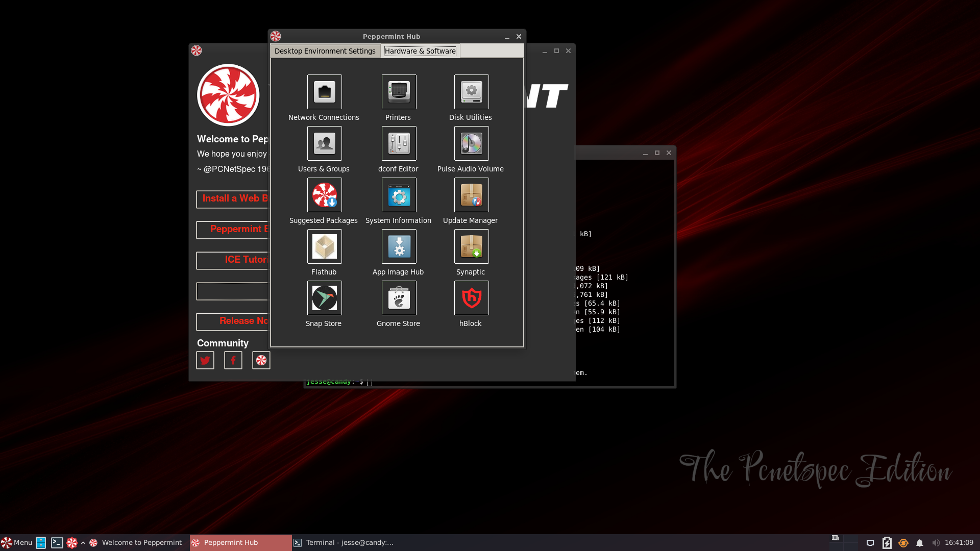This screenshot has width=980, height=551.
Task: Launch the Update Manager
Action: 471,195
